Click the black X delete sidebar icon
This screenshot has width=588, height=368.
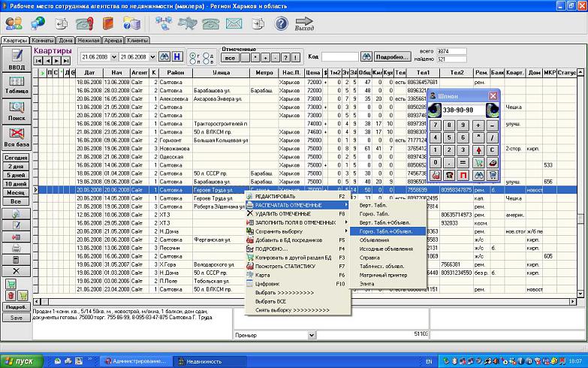16,271
